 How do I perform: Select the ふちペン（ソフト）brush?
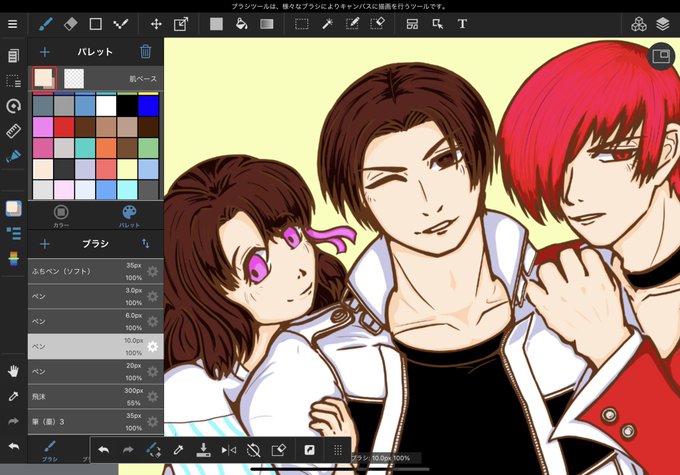(95, 272)
